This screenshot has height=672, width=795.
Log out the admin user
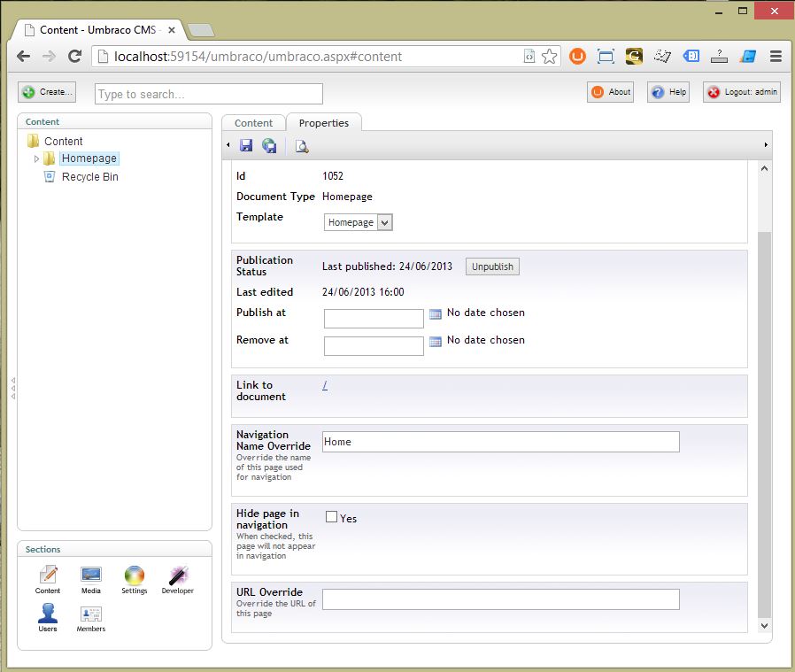click(742, 92)
